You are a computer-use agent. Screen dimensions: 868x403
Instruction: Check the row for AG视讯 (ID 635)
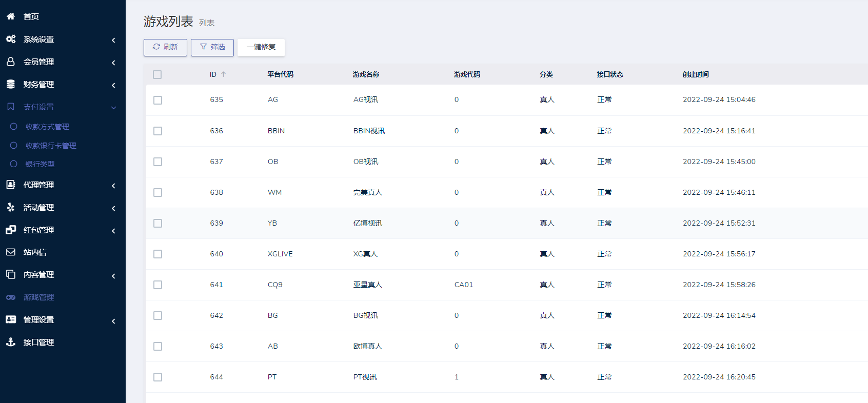157,100
